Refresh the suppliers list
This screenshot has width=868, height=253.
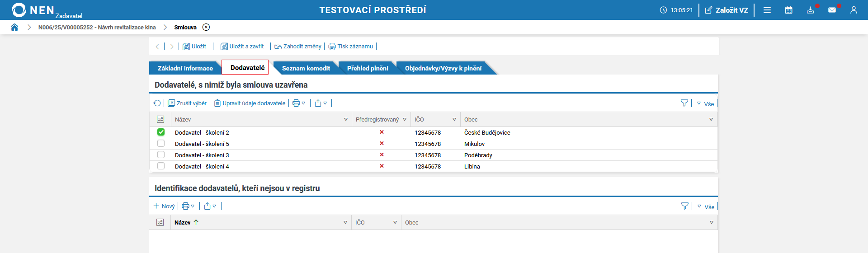[x=157, y=103]
